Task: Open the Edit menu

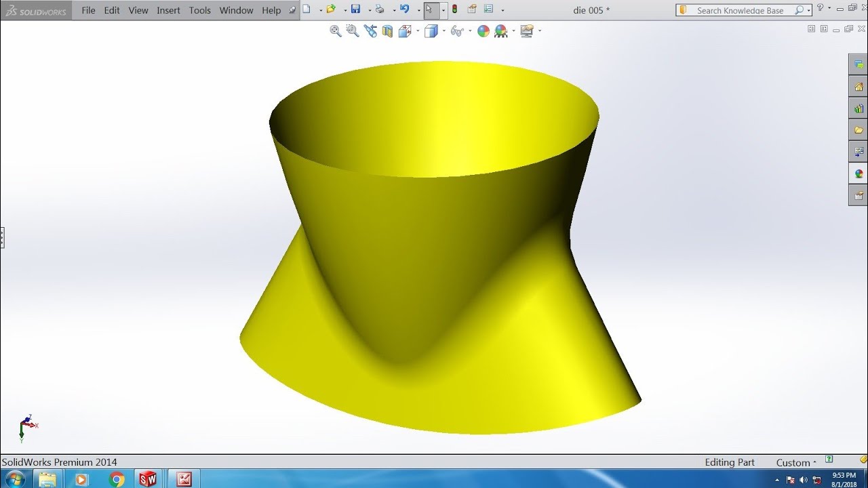Action: [112, 10]
